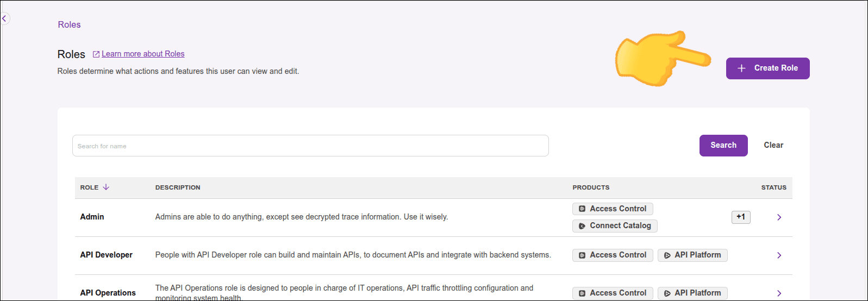Click Access Control icon in API Developer row
868x301 pixels.
coord(582,255)
